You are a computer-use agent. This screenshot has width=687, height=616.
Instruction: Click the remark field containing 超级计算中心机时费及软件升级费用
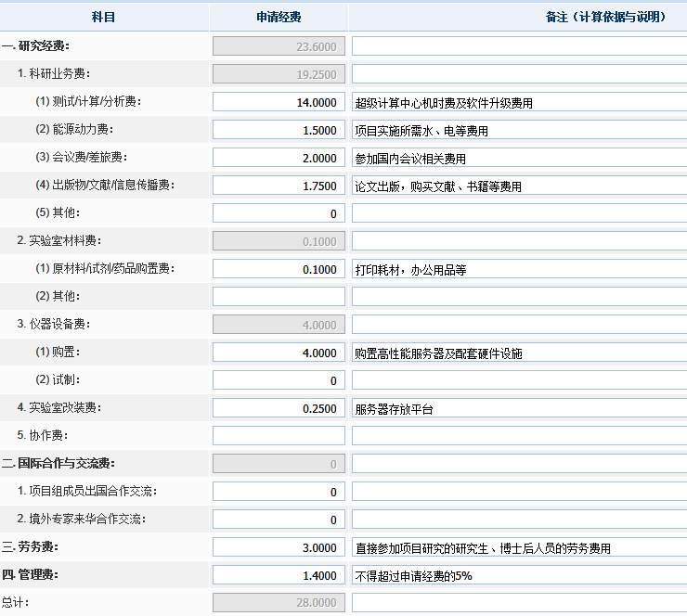click(519, 102)
